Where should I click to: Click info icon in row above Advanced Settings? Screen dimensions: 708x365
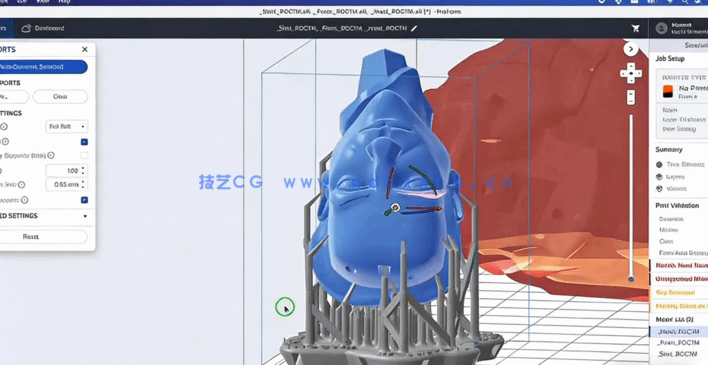tap(24, 200)
